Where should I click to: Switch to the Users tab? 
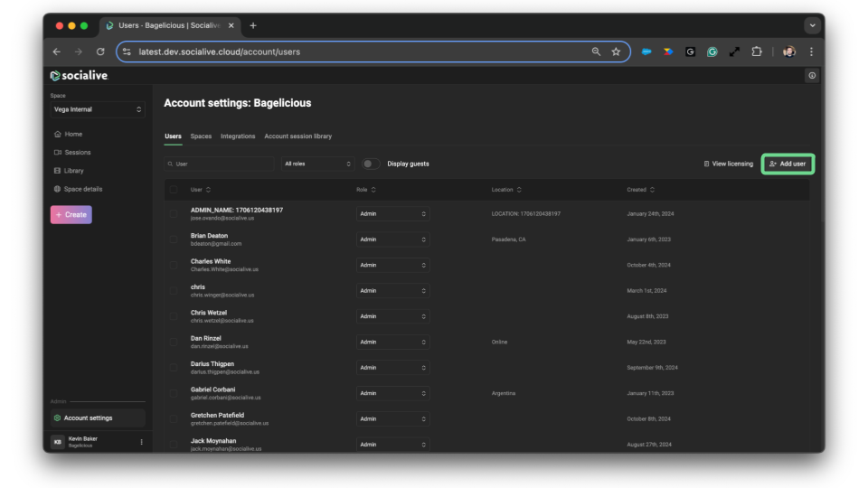173,136
